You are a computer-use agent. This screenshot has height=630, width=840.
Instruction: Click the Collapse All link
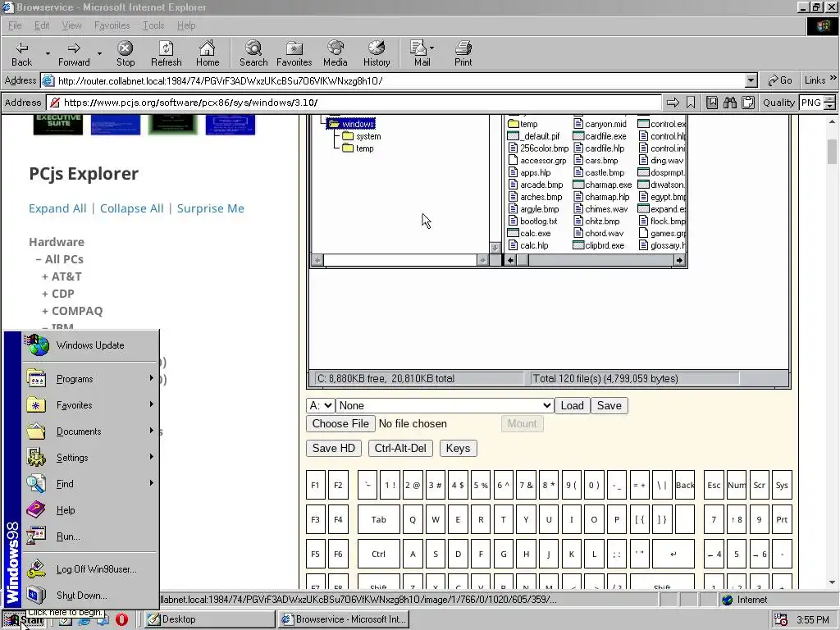click(x=132, y=208)
